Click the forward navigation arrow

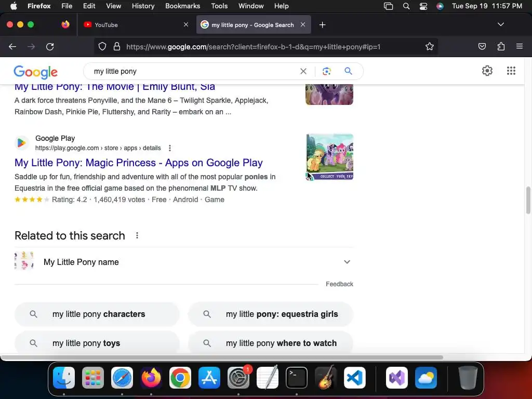click(x=31, y=46)
